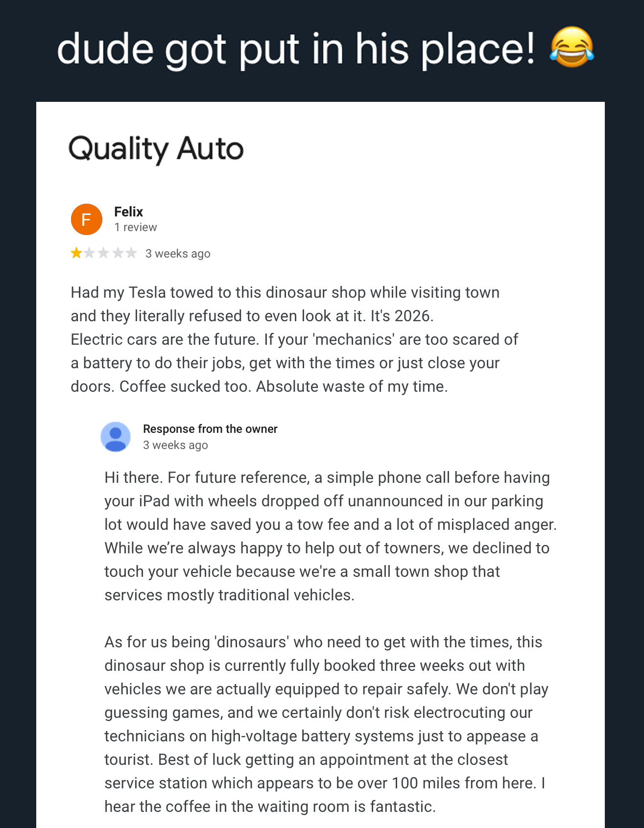Click "3 weeks ago" beside the star rating
The width and height of the screenshot is (644, 828).
coord(178,254)
